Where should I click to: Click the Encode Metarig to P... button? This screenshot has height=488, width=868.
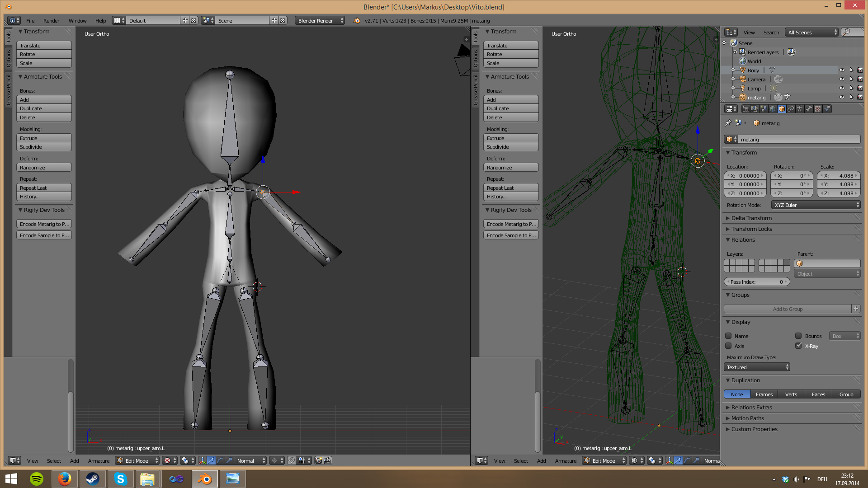coord(44,224)
